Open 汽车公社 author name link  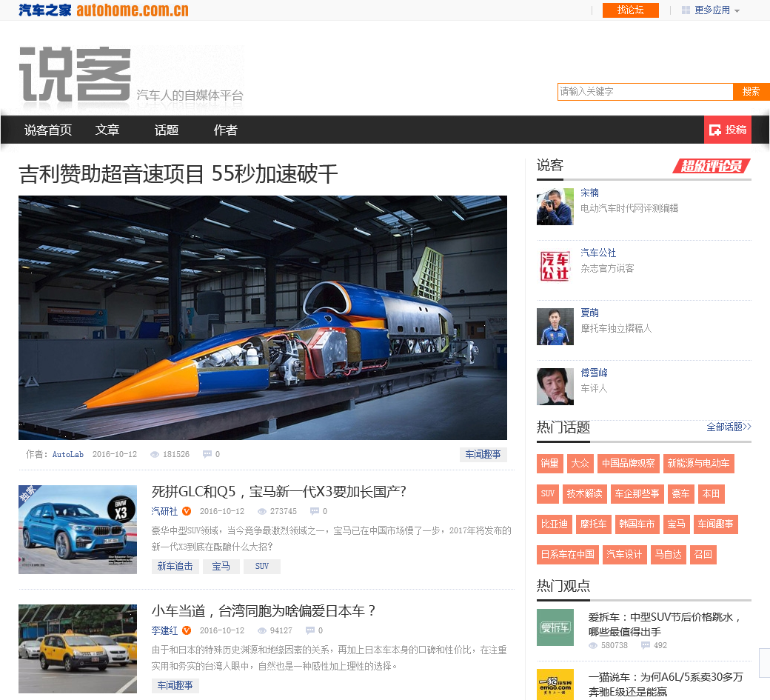(598, 253)
